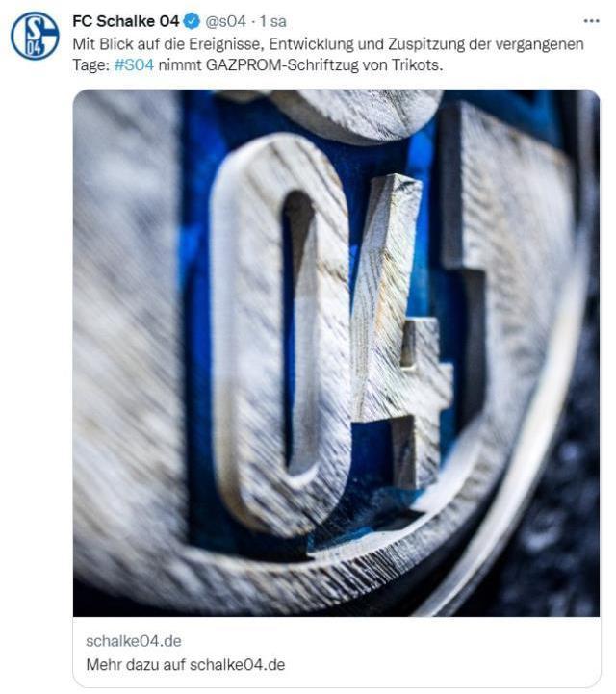Click the schalke04.de domain label in the card
Screen dimensions: 616x694
click(x=134, y=641)
